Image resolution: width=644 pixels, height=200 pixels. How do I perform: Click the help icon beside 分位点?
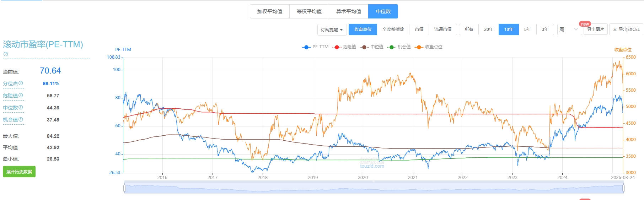click(x=21, y=83)
